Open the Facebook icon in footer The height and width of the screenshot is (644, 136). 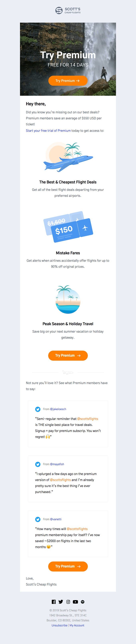coord(54,602)
